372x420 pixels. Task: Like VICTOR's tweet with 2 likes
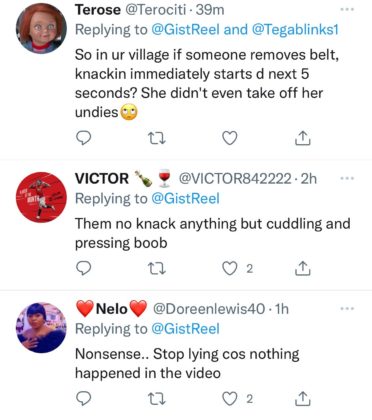pos(230,268)
